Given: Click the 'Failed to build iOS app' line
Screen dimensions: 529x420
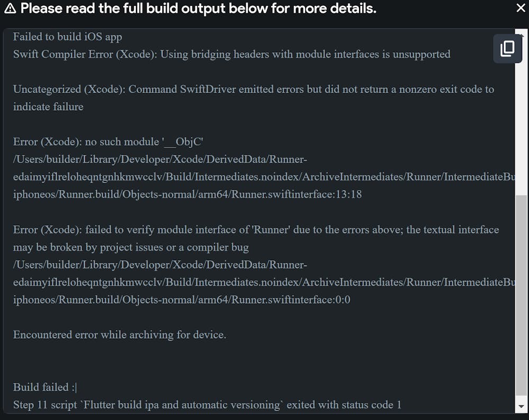Looking at the screenshot, I should pos(68,36).
